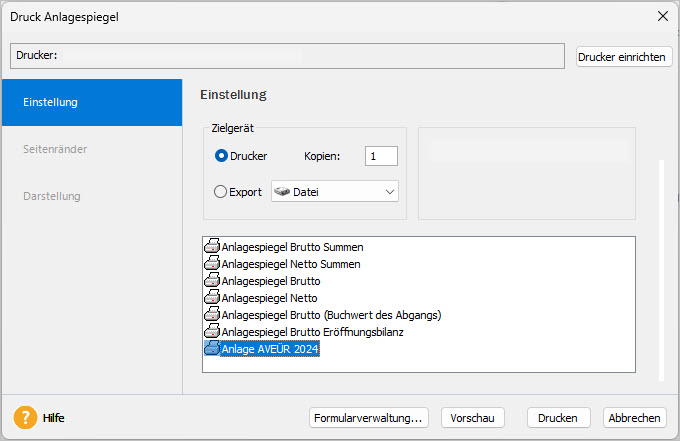The width and height of the screenshot is (680, 441).
Task: Click the orange Hilfe question mark icon
Action: click(25, 417)
